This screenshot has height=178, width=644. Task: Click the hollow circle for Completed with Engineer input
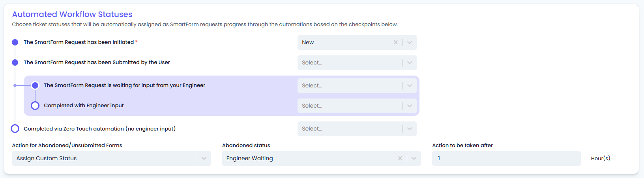click(x=35, y=106)
